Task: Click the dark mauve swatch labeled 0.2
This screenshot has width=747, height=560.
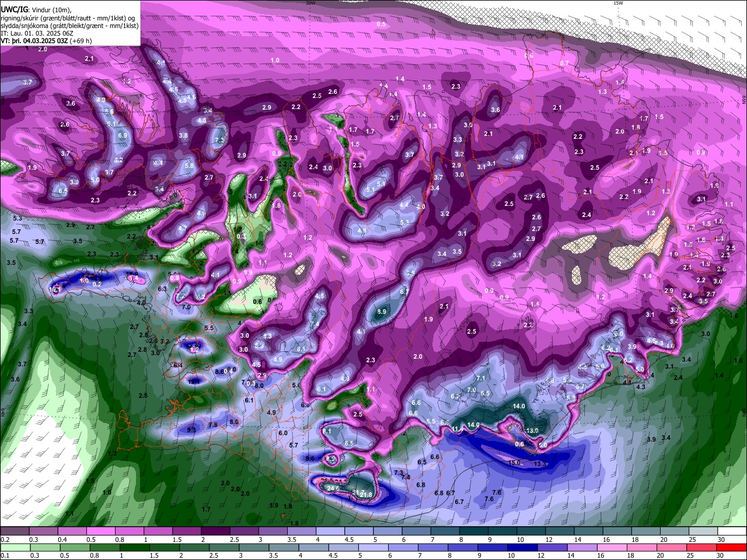Action: [15, 531]
